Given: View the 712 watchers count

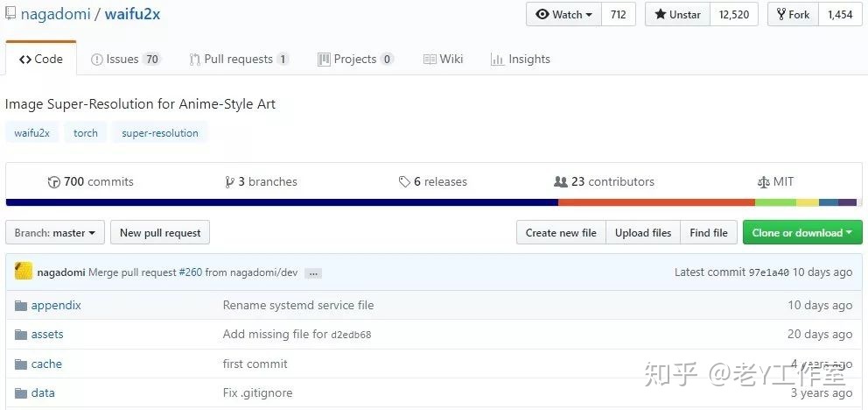Looking at the screenshot, I should tap(619, 14).
